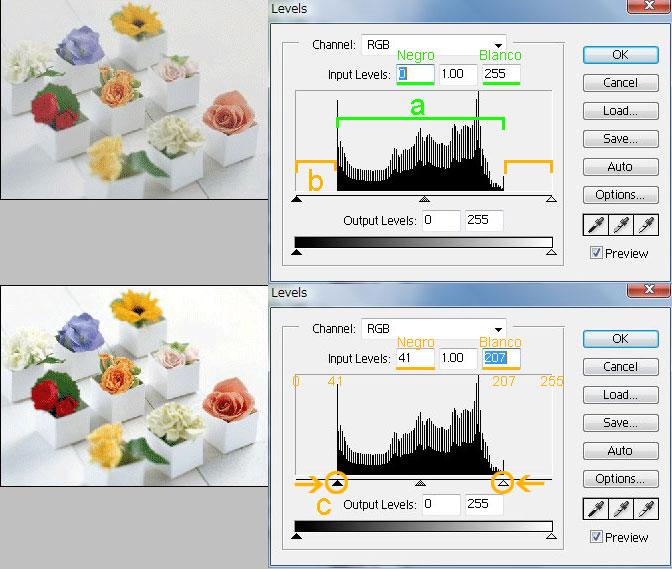Click Output Levels 255 field in upper dialog

point(484,220)
